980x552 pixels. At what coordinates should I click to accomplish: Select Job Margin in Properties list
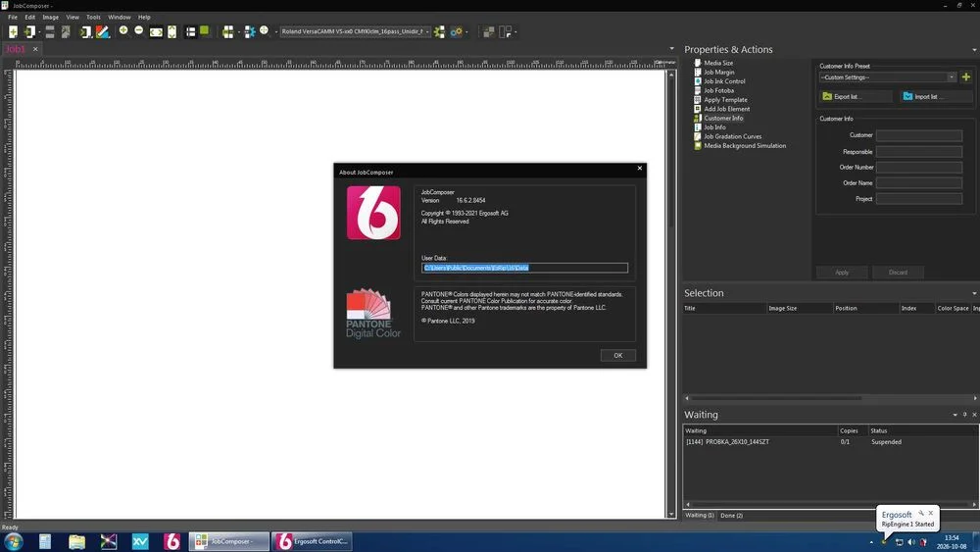click(x=718, y=73)
